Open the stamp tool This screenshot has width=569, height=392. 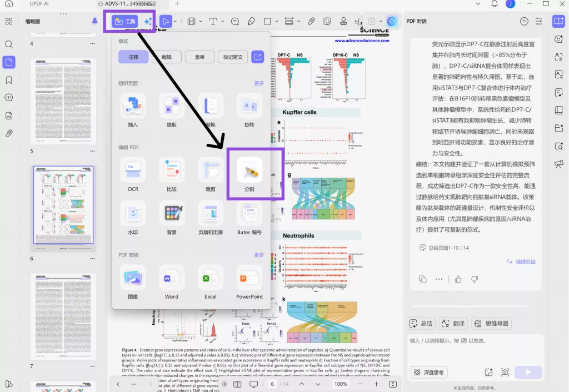(x=343, y=22)
